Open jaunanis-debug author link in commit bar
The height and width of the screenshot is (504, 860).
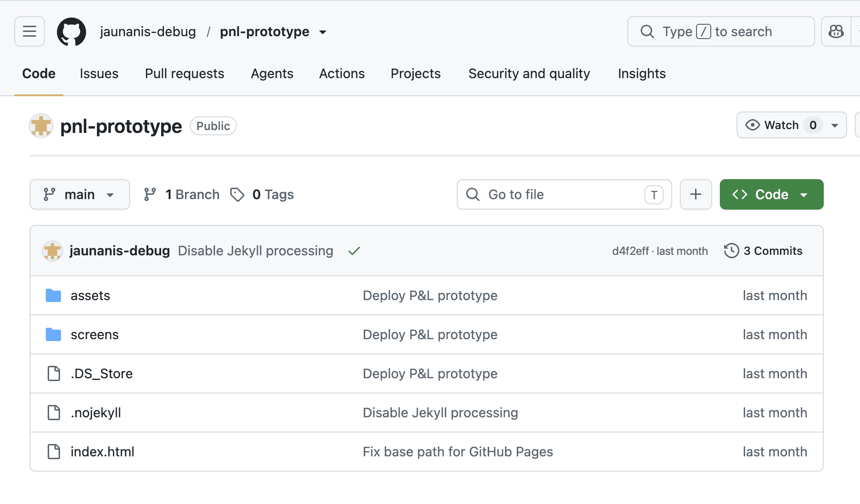(x=120, y=251)
